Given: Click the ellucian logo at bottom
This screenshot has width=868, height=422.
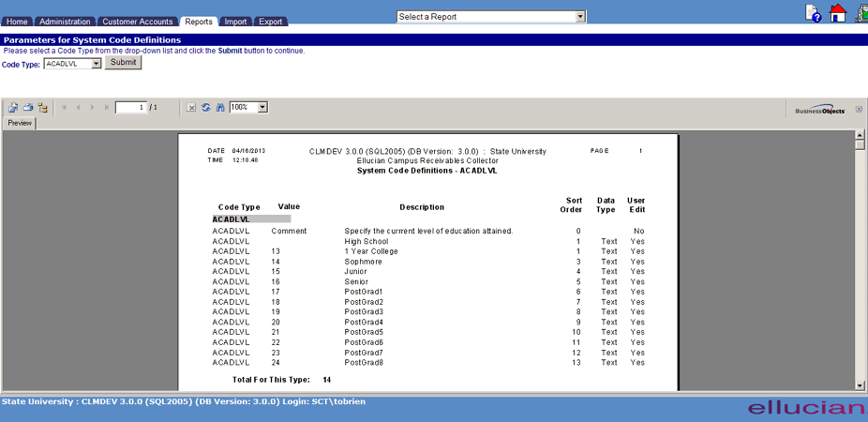Looking at the screenshot, I should (807, 408).
